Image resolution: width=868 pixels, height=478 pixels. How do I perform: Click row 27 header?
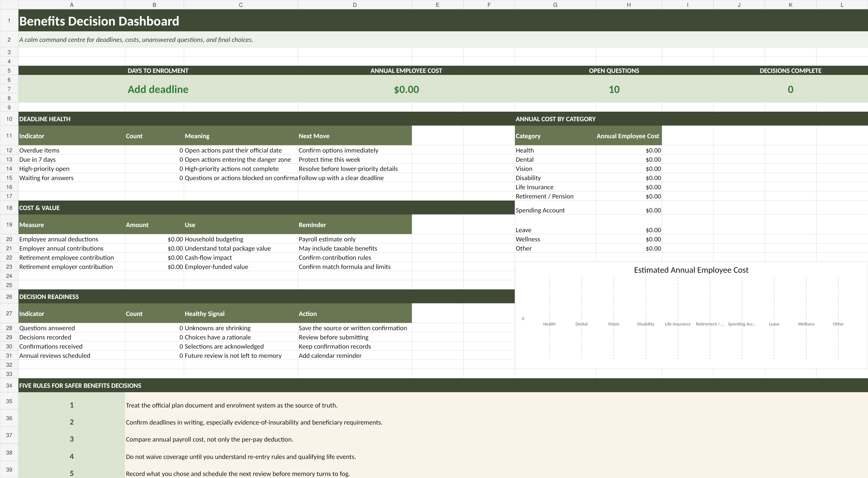(x=9, y=313)
